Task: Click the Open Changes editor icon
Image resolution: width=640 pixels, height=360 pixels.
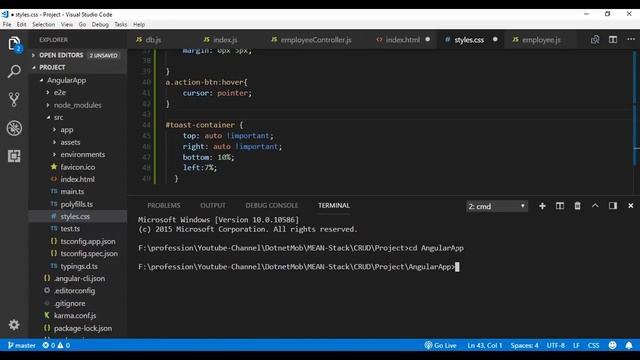Action: pyautogui.click(x=595, y=40)
